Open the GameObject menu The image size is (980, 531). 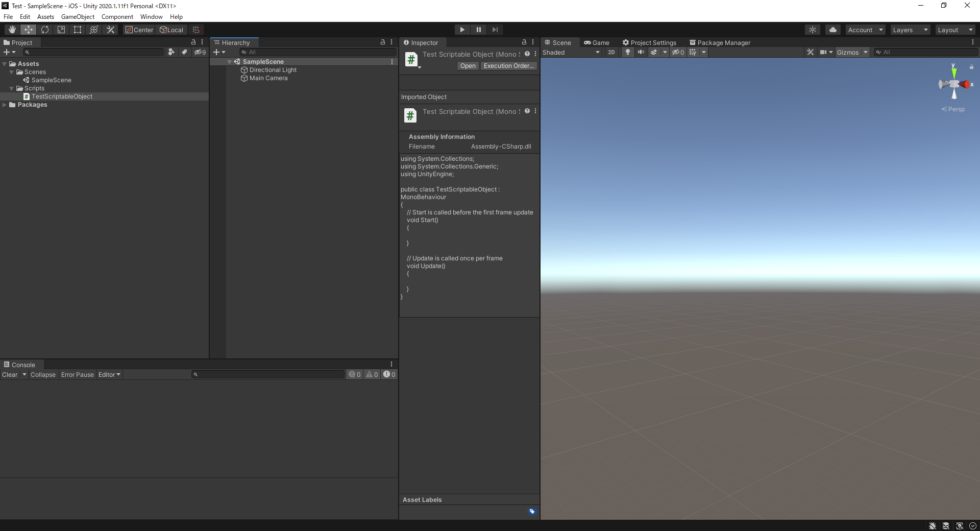point(78,16)
